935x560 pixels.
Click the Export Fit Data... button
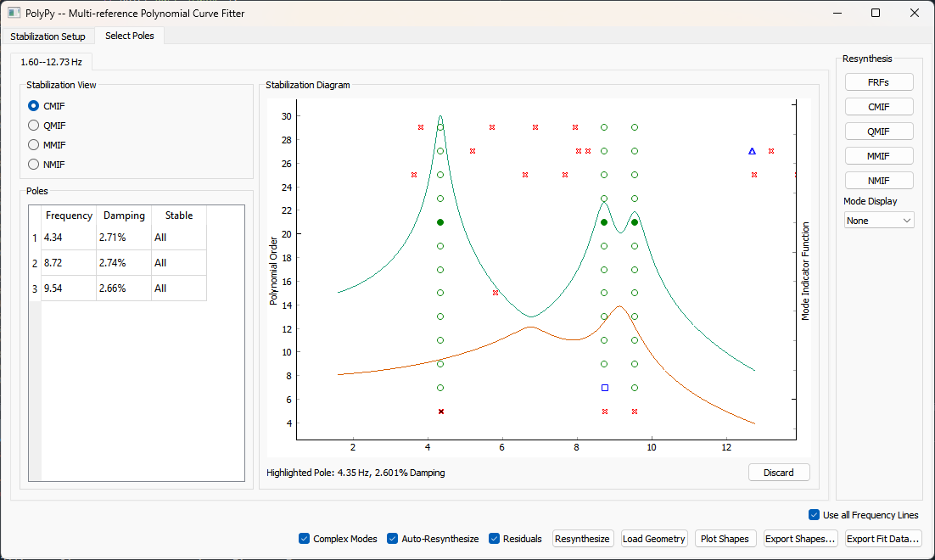883,539
